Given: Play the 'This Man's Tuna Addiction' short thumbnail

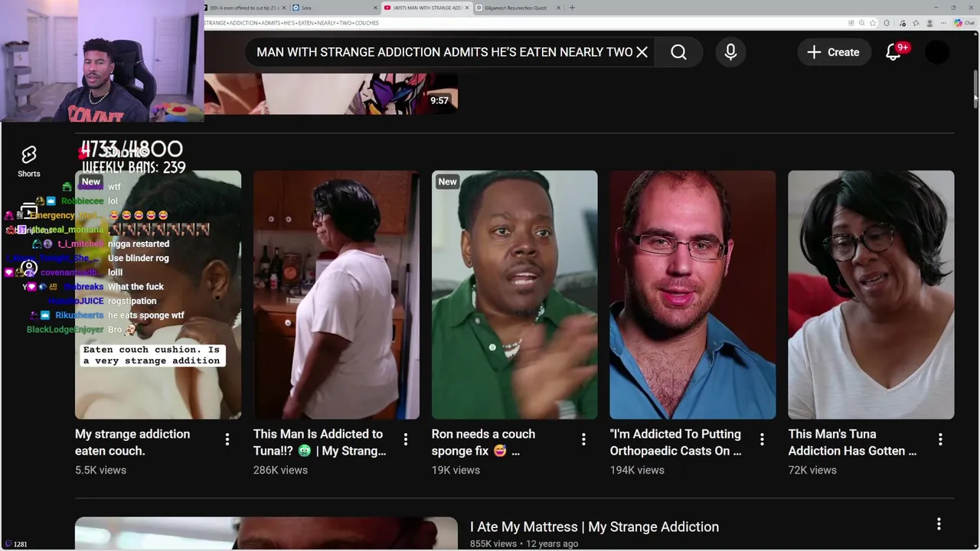Looking at the screenshot, I should (x=871, y=295).
